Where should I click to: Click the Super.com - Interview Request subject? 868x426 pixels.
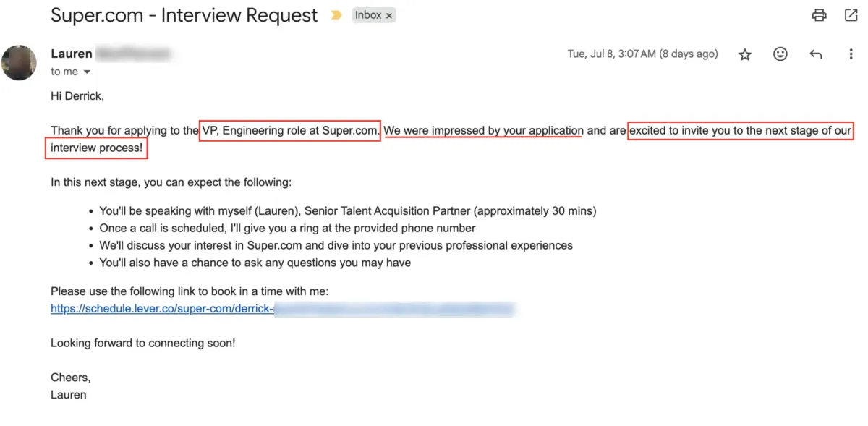[184, 15]
